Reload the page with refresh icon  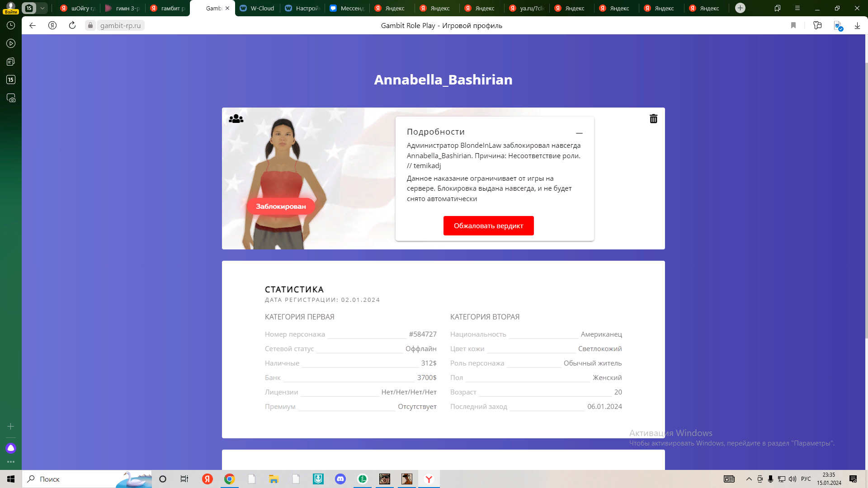click(72, 26)
